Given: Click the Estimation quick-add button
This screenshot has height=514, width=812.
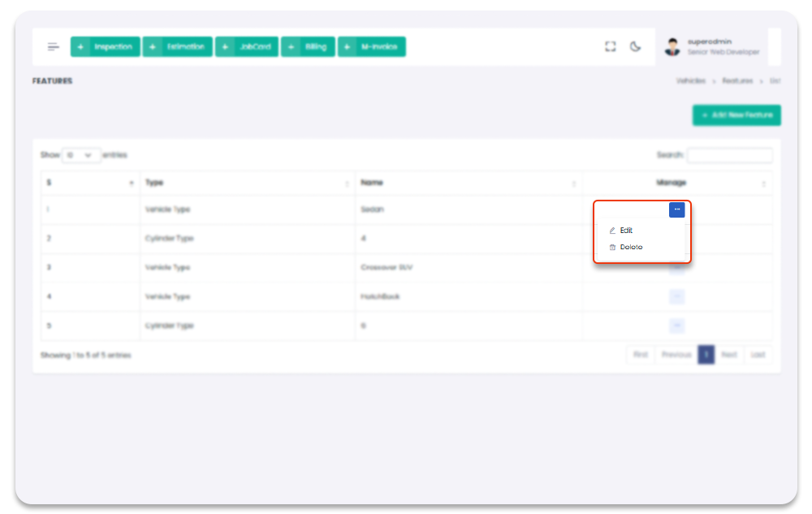Looking at the screenshot, I should click(x=178, y=47).
